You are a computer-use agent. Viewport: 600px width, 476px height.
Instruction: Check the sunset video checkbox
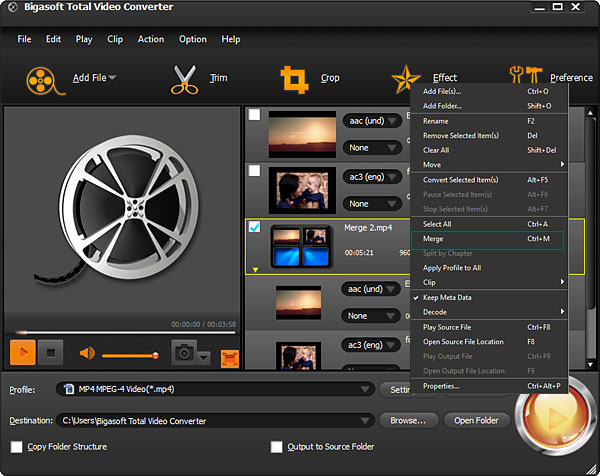(254, 114)
